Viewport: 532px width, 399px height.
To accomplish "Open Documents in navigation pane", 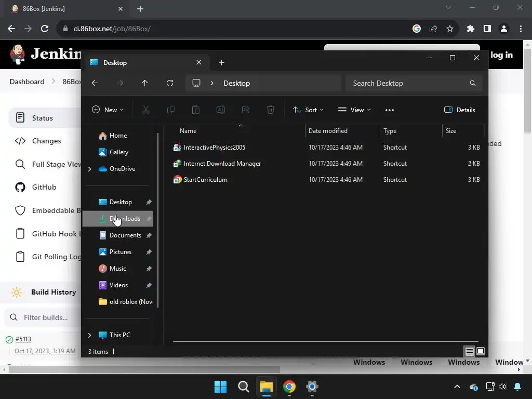I will coord(118,235).
